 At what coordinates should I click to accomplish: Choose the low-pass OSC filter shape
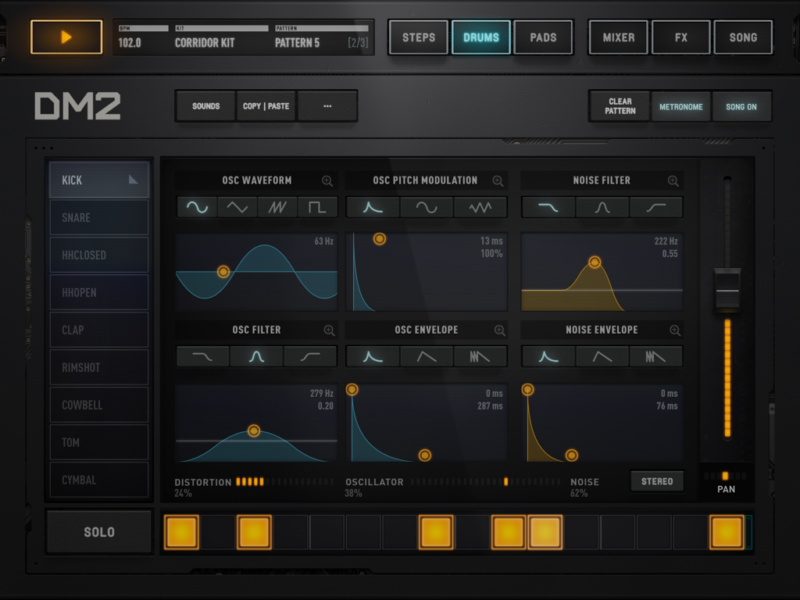203,356
